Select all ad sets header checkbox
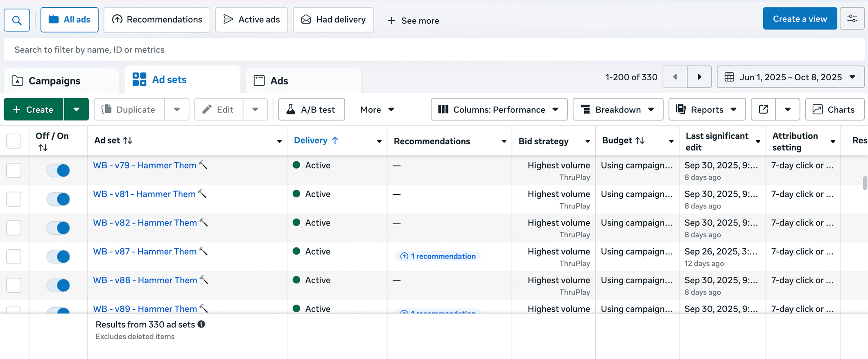Viewport: 868px width, 359px height. (x=14, y=141)
